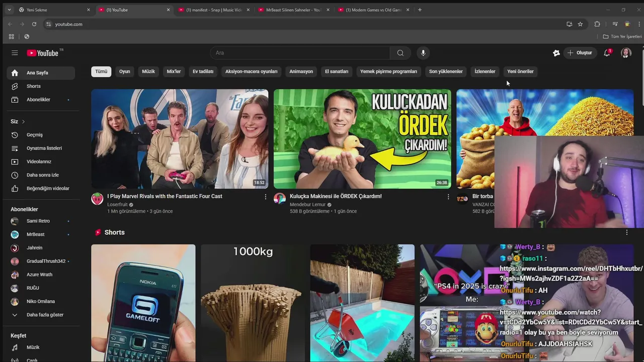The height and width of the screenshot is (362, 644).
Task: Open Oynatma listeleri
Action: click(41, 148)
